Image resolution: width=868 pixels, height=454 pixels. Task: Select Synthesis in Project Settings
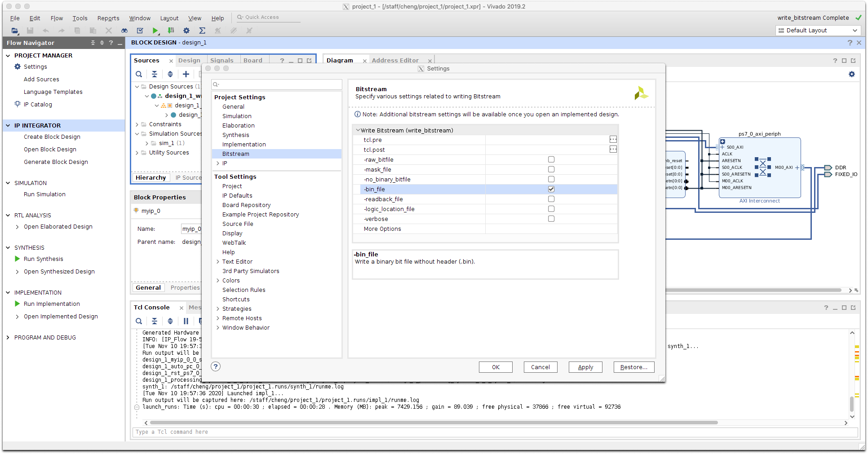click(x=235, y=135)
